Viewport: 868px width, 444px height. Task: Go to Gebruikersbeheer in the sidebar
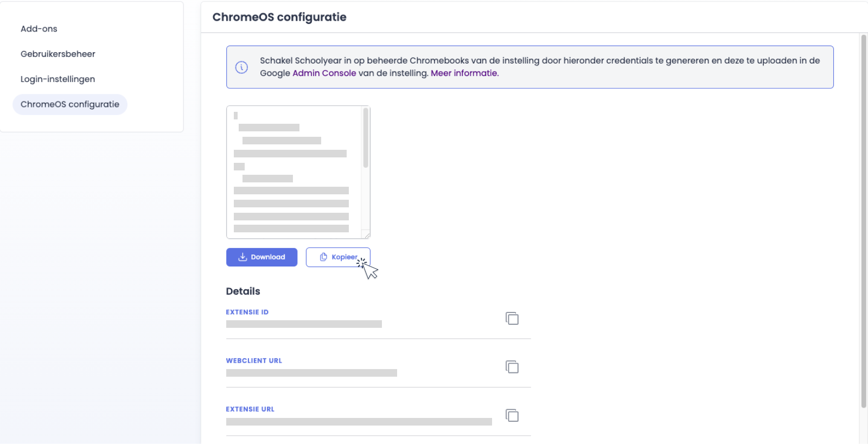click(58, 54)
